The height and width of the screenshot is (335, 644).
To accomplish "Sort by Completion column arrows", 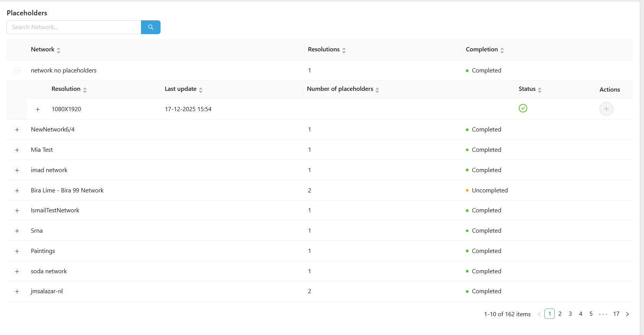I will [502, 50].
